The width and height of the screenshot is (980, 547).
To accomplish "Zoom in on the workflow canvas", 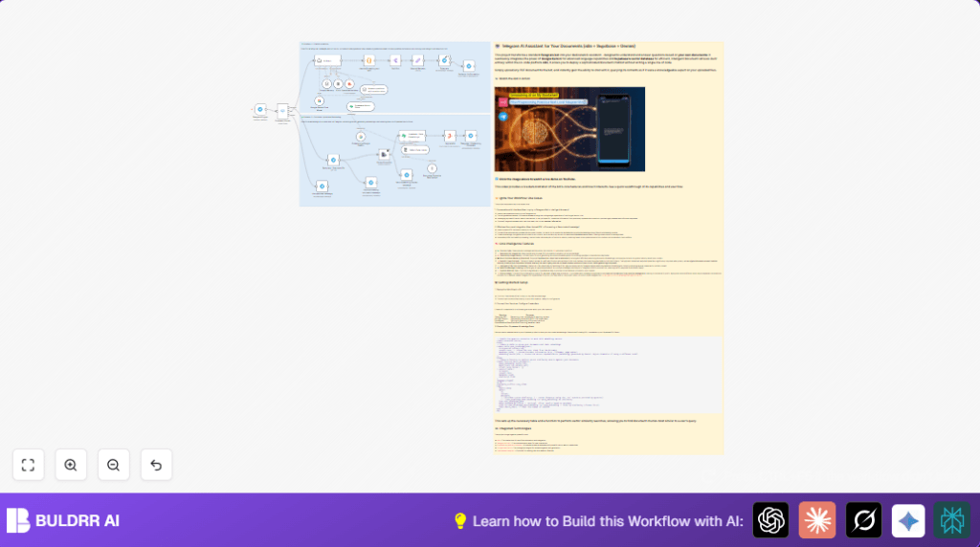I will [x=71, y=465].
